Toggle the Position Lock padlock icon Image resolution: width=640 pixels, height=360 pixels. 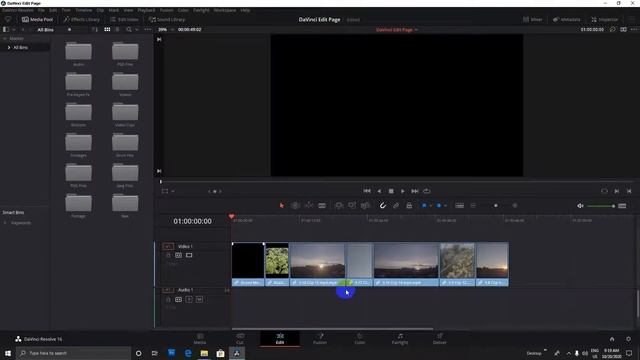(x=409, y=205)
